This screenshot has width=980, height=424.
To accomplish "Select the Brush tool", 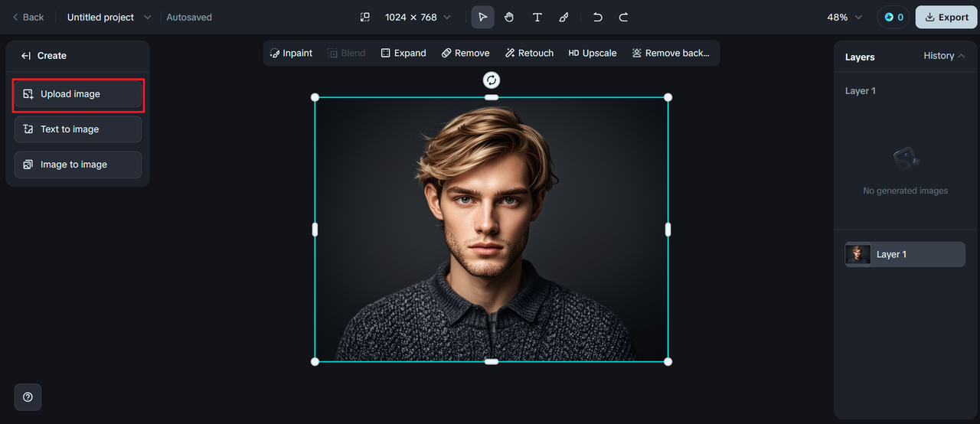I will [563, 17].
